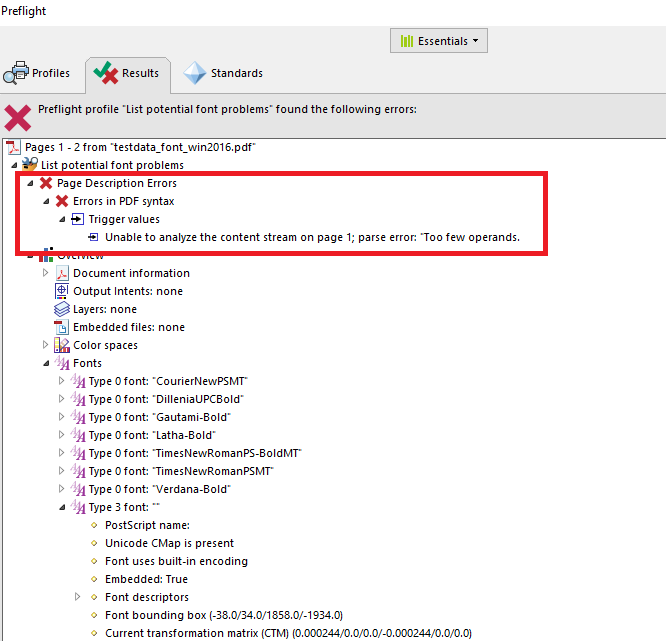This screenshot has height=641, width=666.
Task: Expand the Font descriptors node
Action: coord(78,597)
